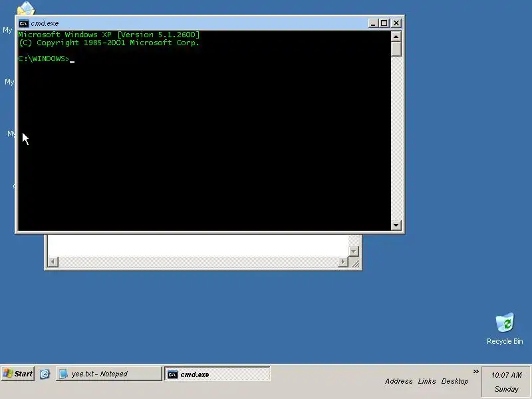532x399 pixels.
Task: Click the cmd.exe taskbar button
Action: pos(217,374)
